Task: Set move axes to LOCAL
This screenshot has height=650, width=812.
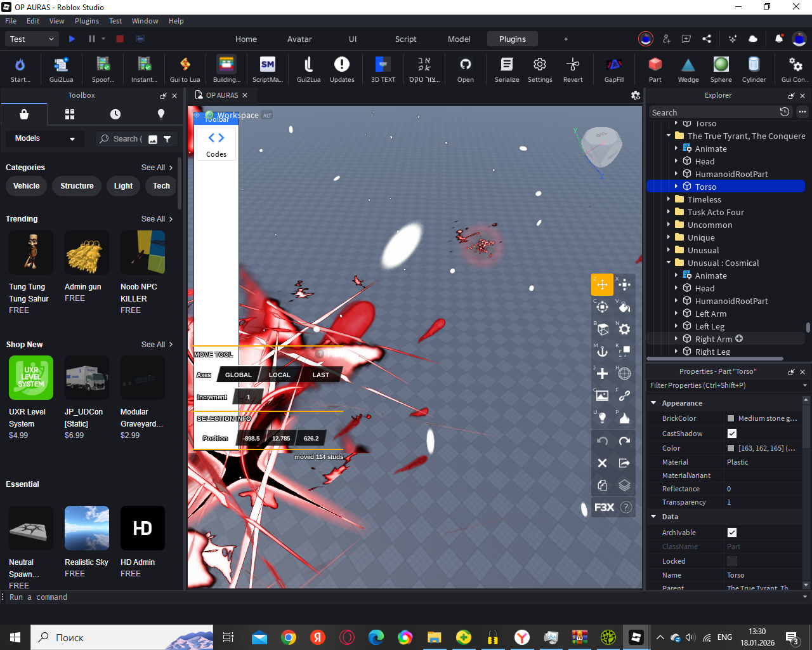Action: click(279, 375)
